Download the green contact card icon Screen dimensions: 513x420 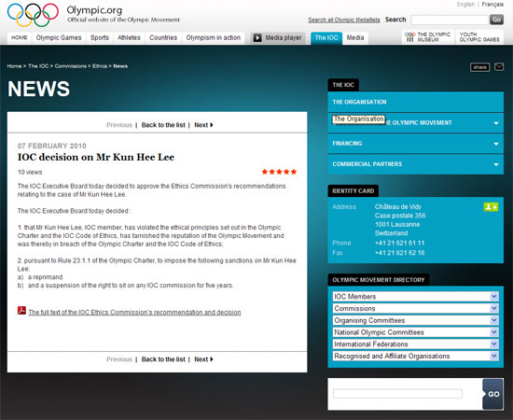491,207
